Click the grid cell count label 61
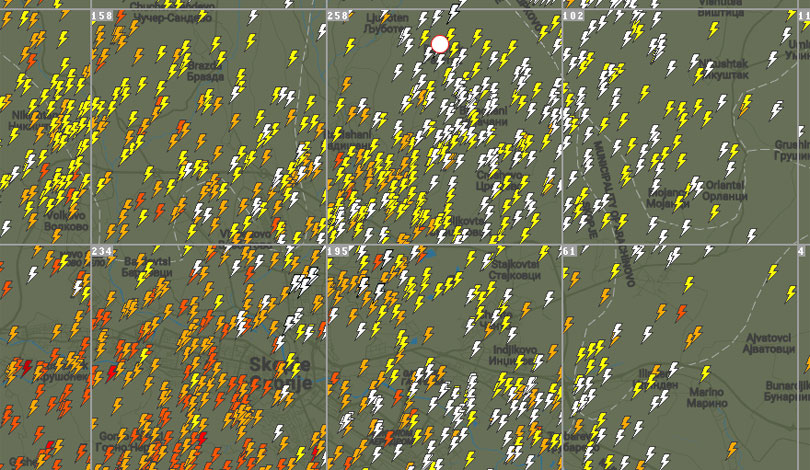 (x=569, y=251)
